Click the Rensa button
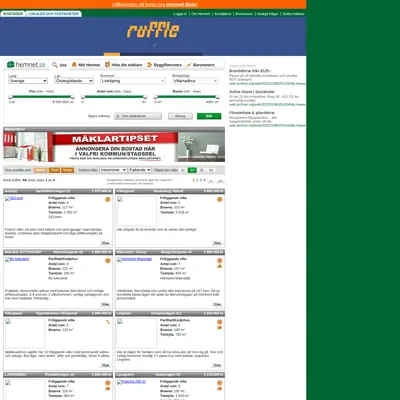Viewport: 400px width, 400px height. [180, 116]
